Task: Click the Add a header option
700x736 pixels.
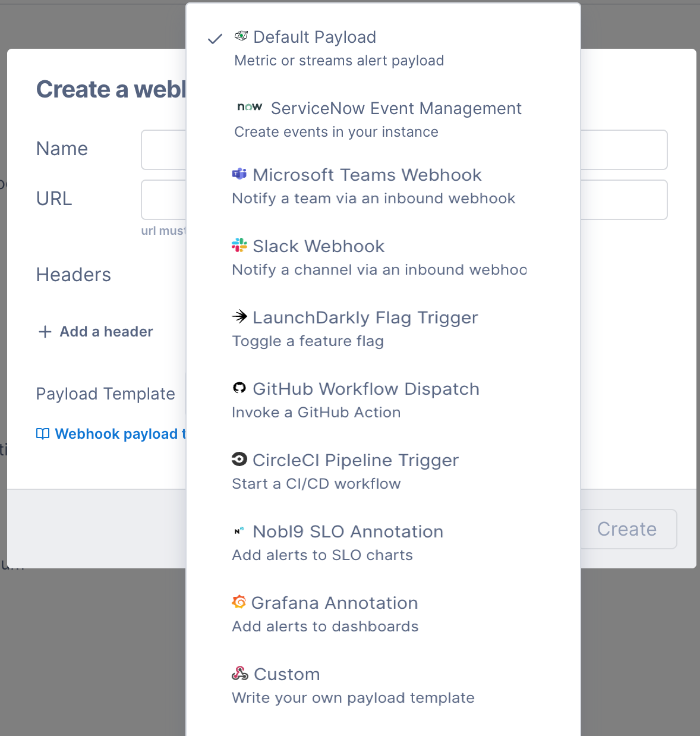Action: (94, 332)
